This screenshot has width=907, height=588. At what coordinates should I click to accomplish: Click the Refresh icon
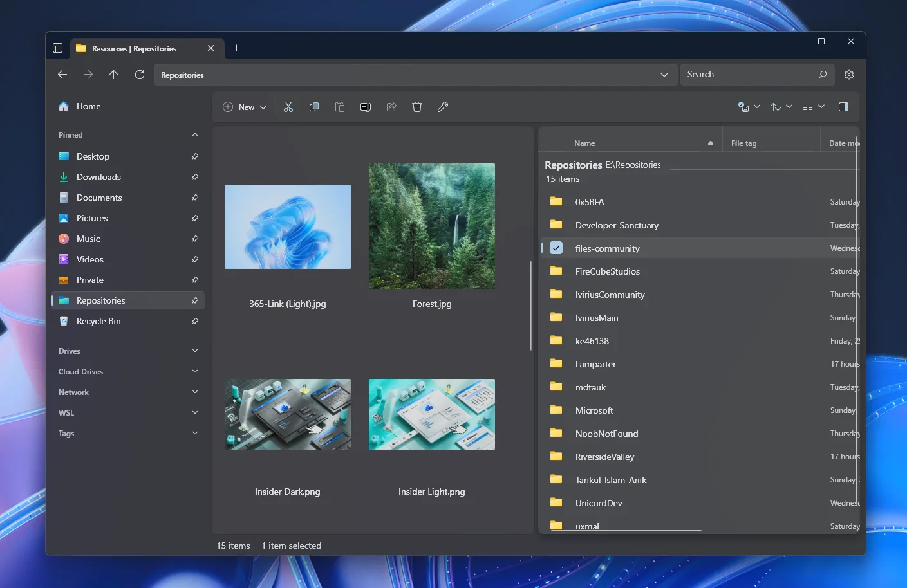(x=140, y=75)
